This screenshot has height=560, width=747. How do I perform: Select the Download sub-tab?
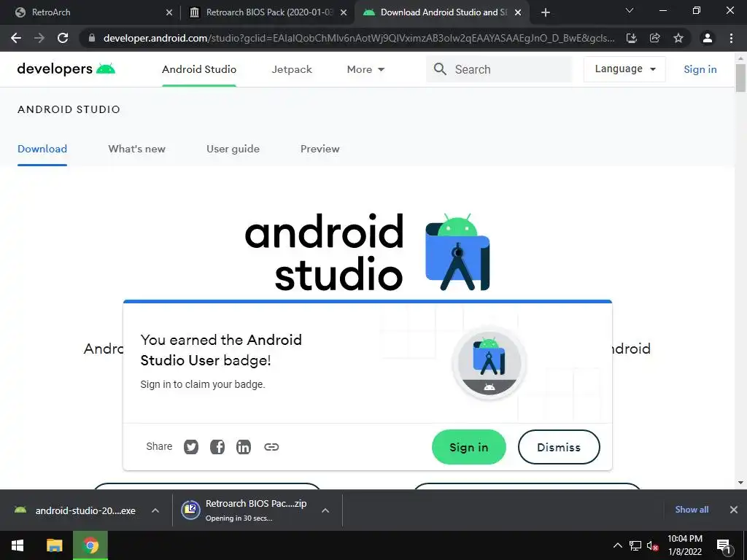click(42, 149)
